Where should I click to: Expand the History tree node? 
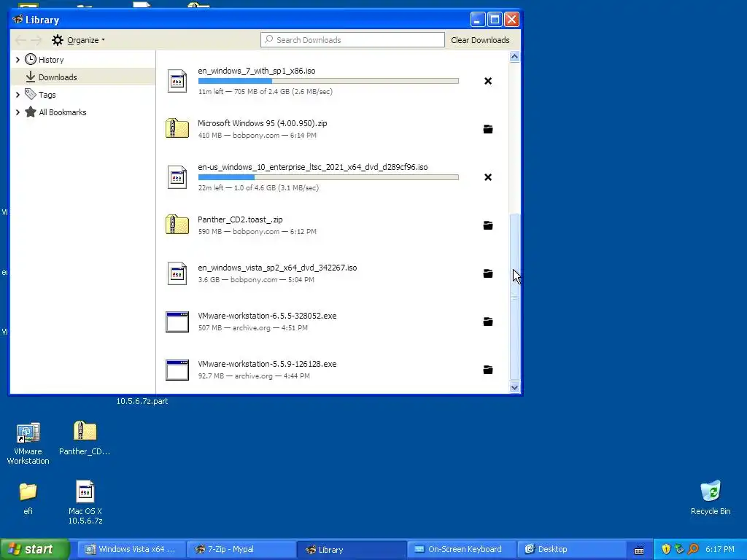[18, 60]
